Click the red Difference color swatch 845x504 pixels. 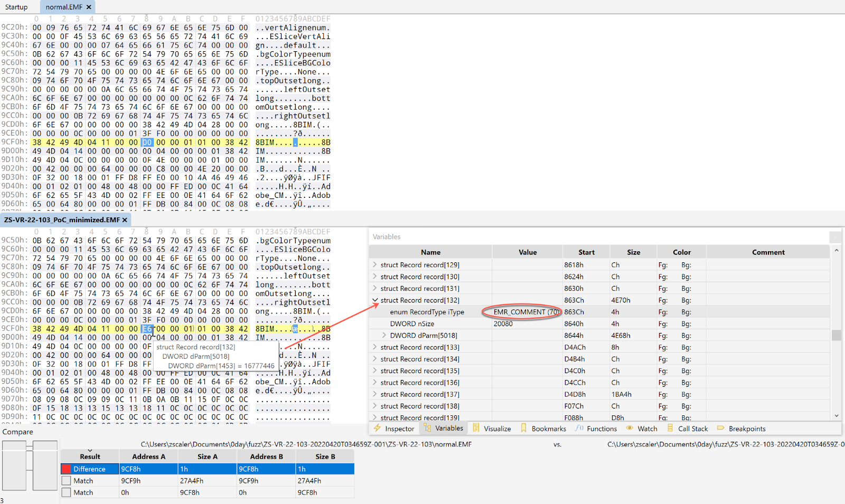click(x=66, y=469)
